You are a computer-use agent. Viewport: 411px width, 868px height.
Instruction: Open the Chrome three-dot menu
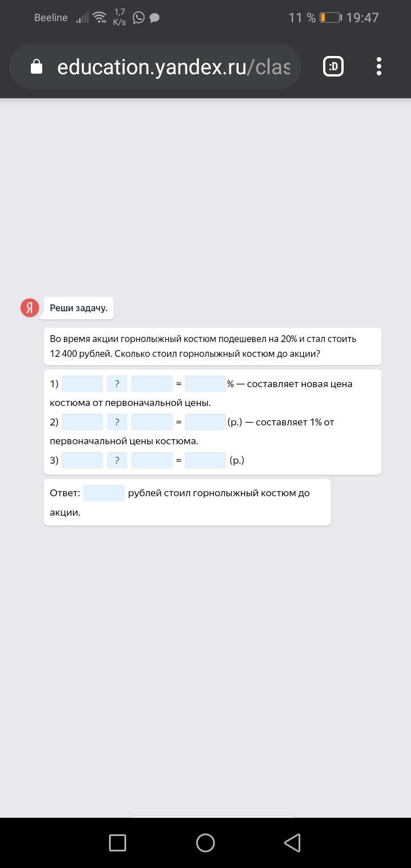point(379,67)
